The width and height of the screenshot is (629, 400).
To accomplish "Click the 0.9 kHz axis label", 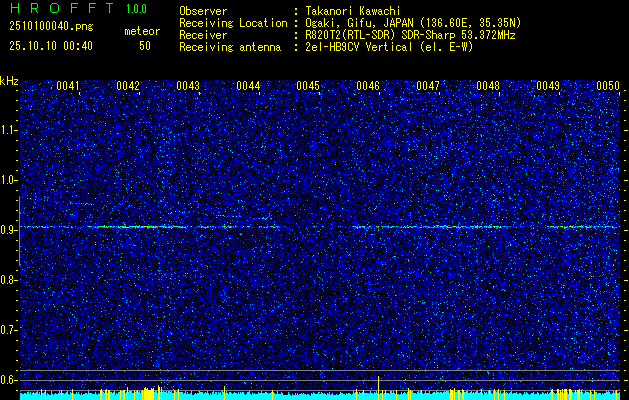I will [x=9, y=230].
